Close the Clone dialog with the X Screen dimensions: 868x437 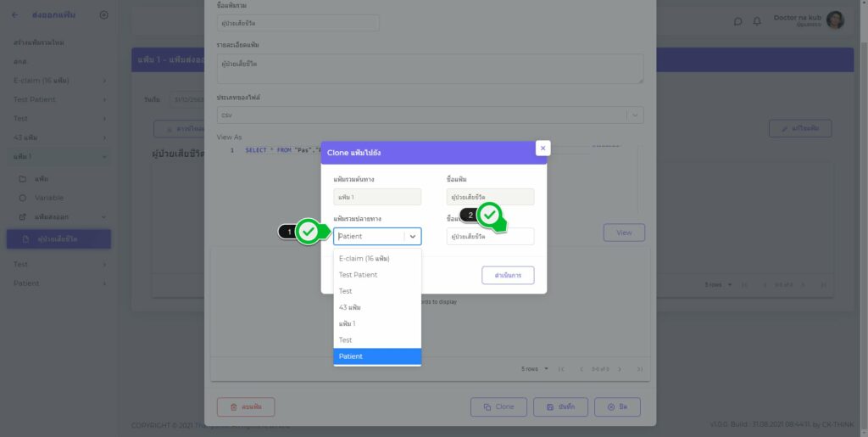coord(542,148)
